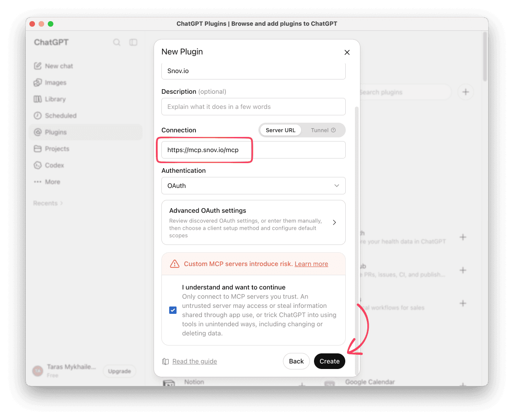Viewport: 514px width, 420px height.
Task: Switch connection mode to Tunnel
Action: click(x=323, y=130)
